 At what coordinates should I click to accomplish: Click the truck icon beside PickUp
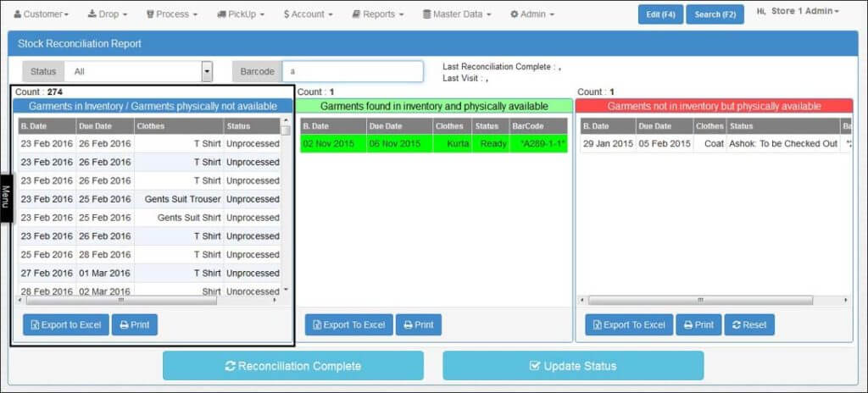(221, 14)
